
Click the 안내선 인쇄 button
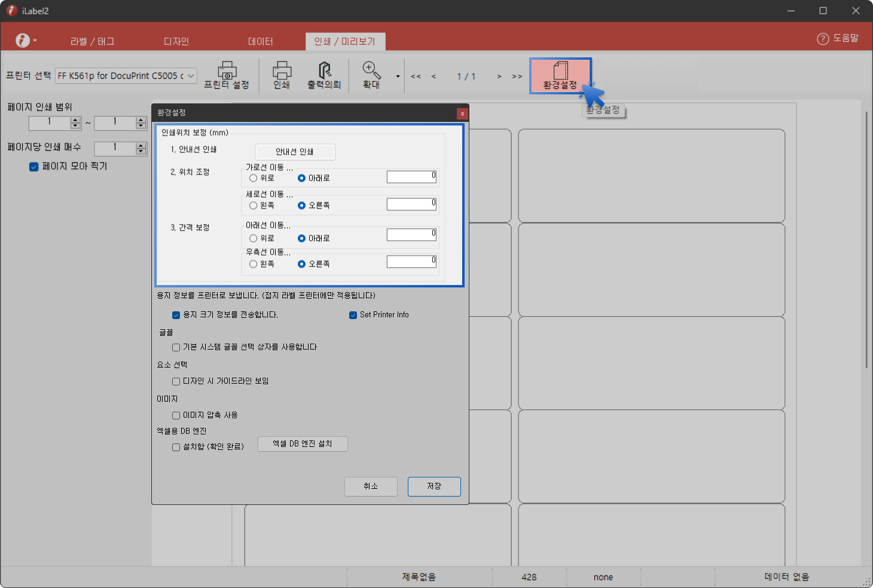tap(295, 152)
